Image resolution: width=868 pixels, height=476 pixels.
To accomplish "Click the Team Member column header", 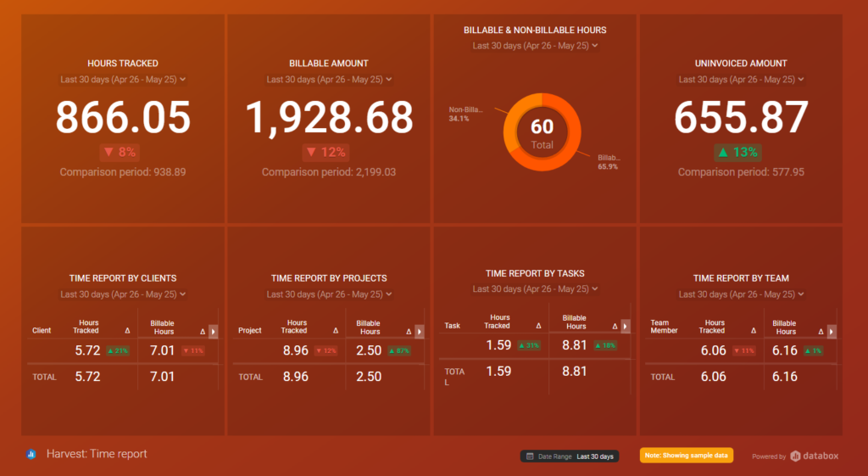I will click(664, 327).
